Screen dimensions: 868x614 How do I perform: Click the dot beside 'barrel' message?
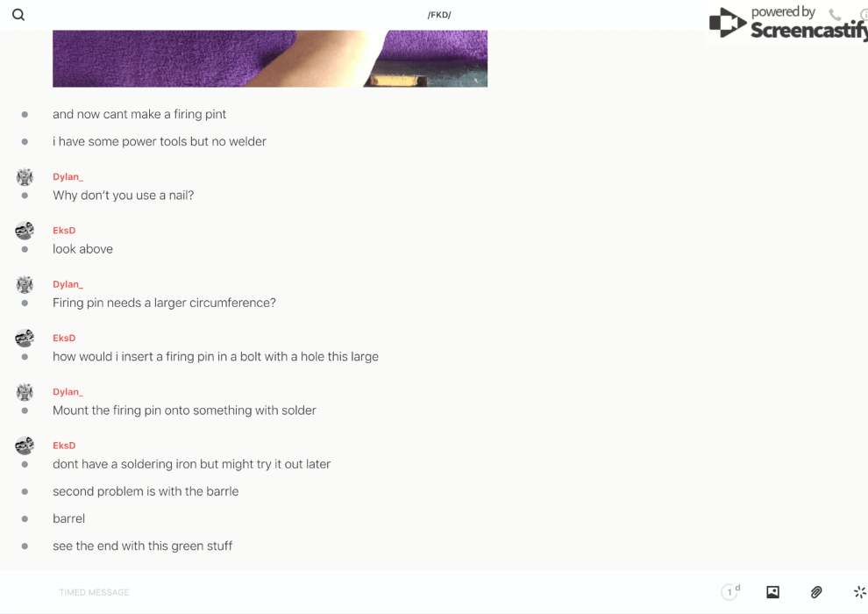tap(25, 518)
